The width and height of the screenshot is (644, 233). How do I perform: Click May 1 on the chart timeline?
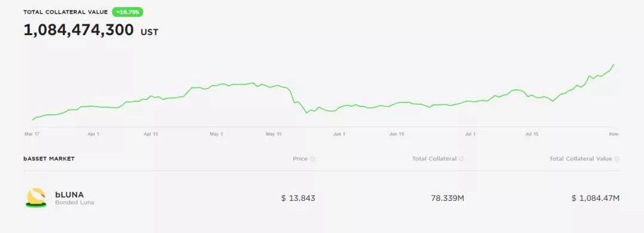click(x=216, y=134)
